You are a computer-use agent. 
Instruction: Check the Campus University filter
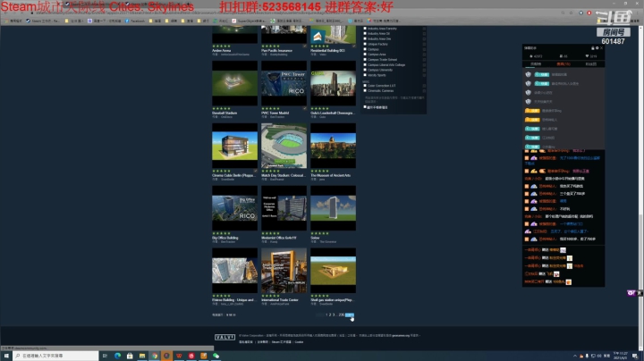click(x=365, y=70)
